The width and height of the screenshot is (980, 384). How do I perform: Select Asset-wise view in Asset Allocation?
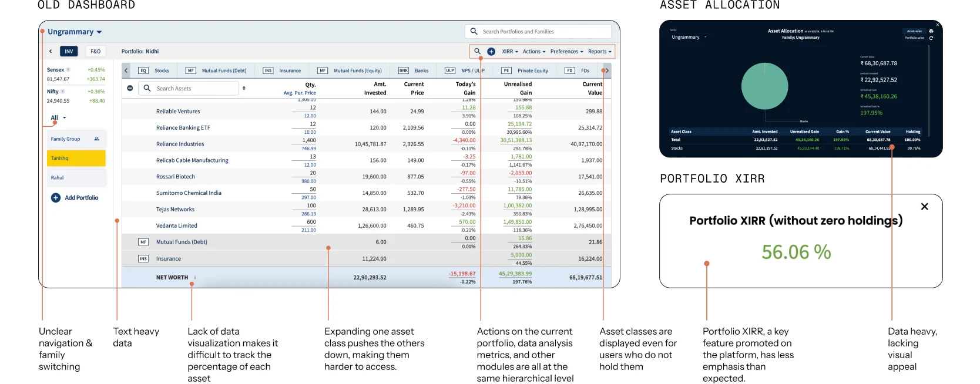pos(914,31)
